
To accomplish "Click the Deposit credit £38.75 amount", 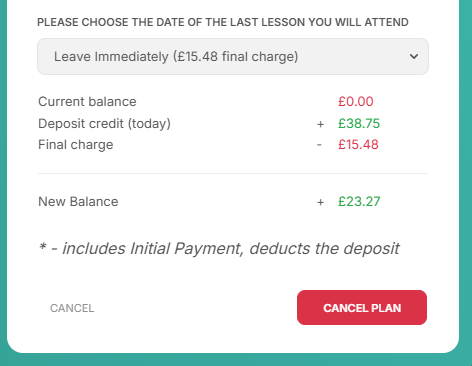I will [359, 123].
